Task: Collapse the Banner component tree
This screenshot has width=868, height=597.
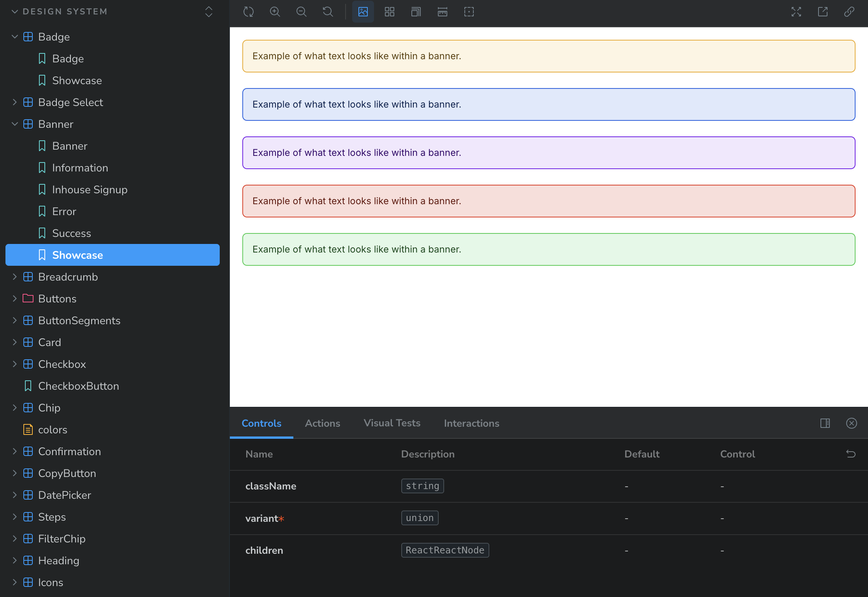Action: [x=15, y=124]
